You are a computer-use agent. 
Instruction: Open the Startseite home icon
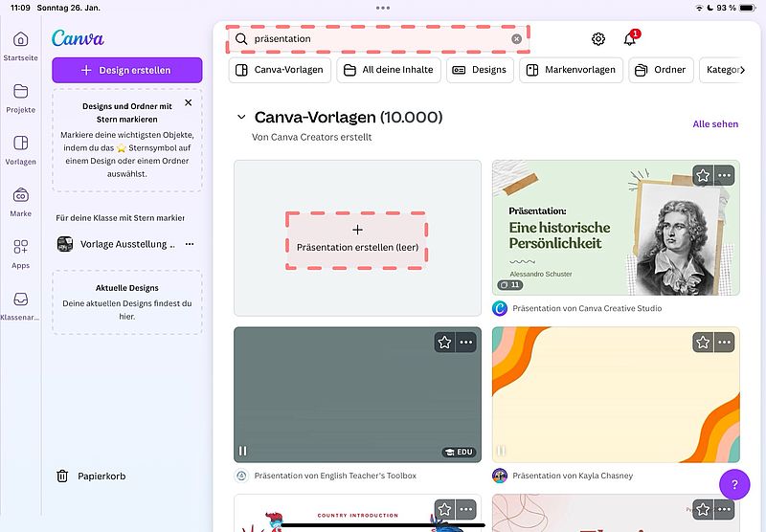(x=20, y=39)
